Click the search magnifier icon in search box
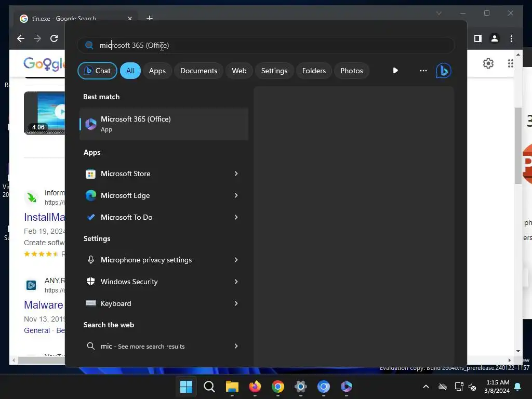The width and height of the screenshot is (532, 399). [89, 45]
